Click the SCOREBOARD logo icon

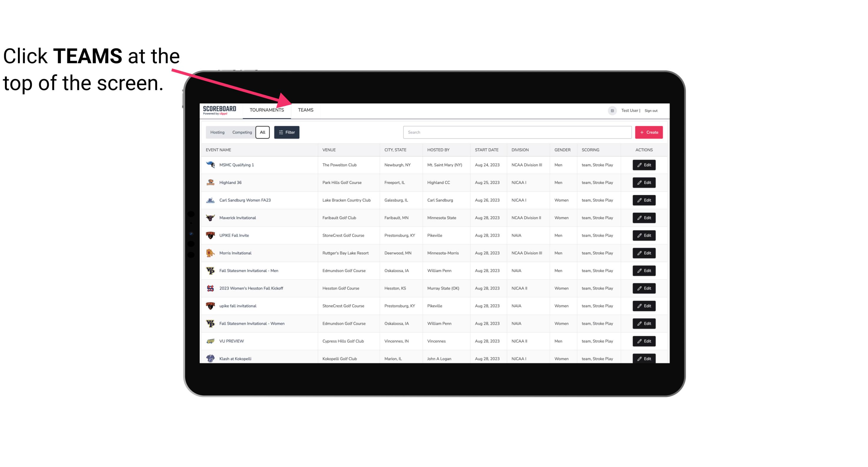click(x=218, y=110)
